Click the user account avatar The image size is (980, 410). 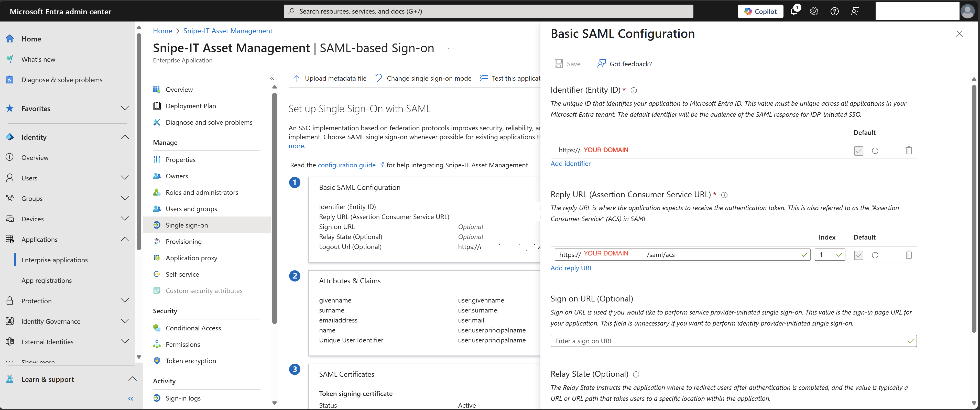967,11
